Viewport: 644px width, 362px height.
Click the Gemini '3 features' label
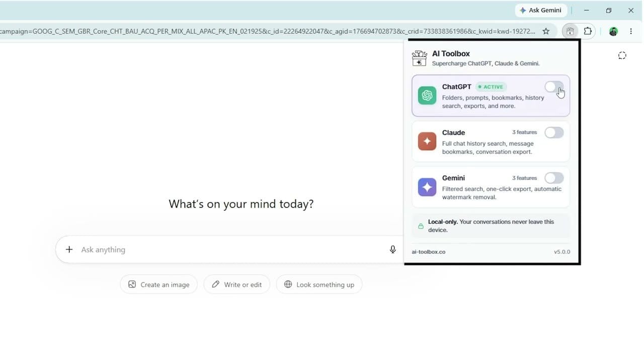tap(525, 178)
